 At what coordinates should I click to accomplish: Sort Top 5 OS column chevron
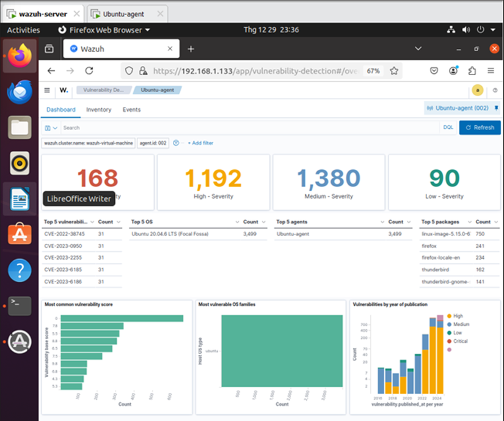(237, 222)
